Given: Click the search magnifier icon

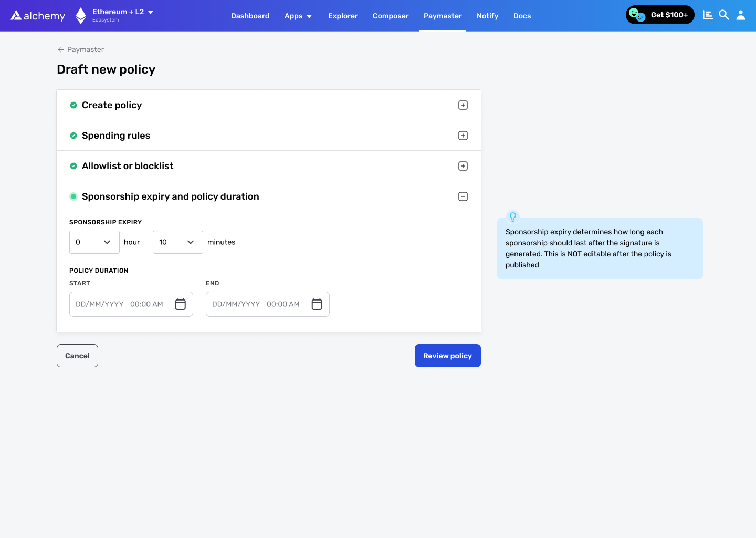Looking at the screenshot, I should (x=724, y=15).
